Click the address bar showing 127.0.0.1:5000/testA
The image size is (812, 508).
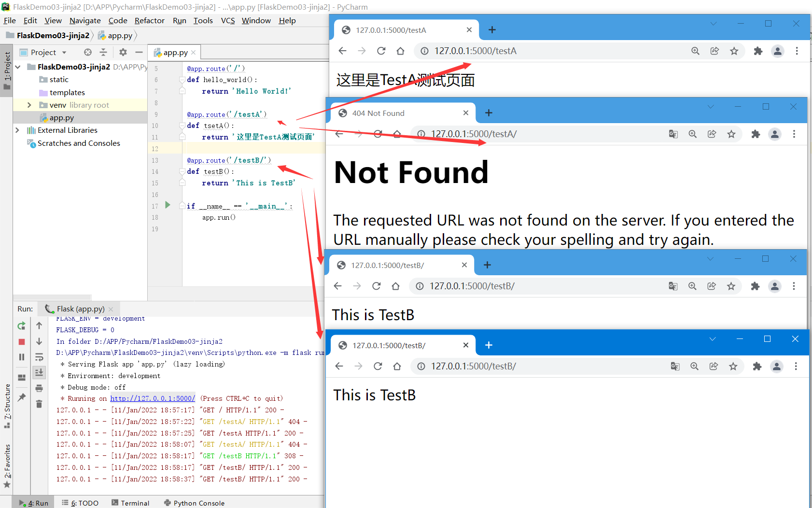[x=475, y=50]
